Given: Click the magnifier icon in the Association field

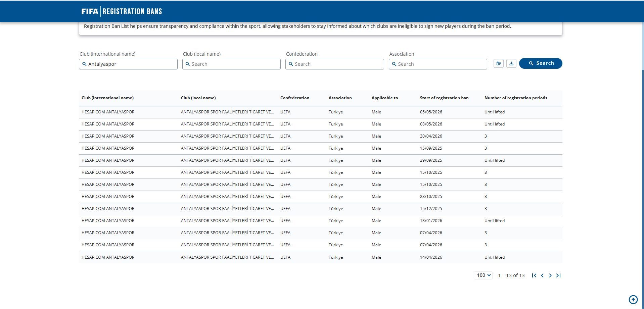Looking at the screenshot, I should (x=394, y=64).
